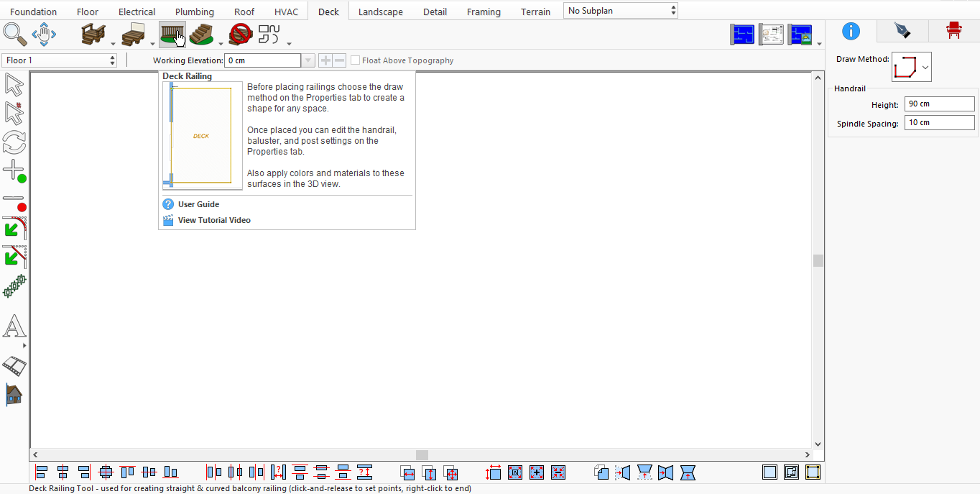Click the green chain-link array tool

(x=14, y=286)
